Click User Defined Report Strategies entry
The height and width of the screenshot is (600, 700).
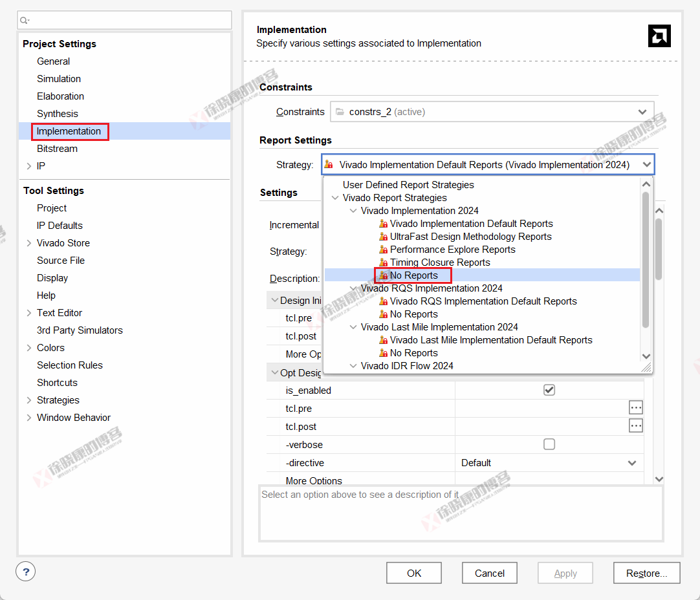pos(408,185)
